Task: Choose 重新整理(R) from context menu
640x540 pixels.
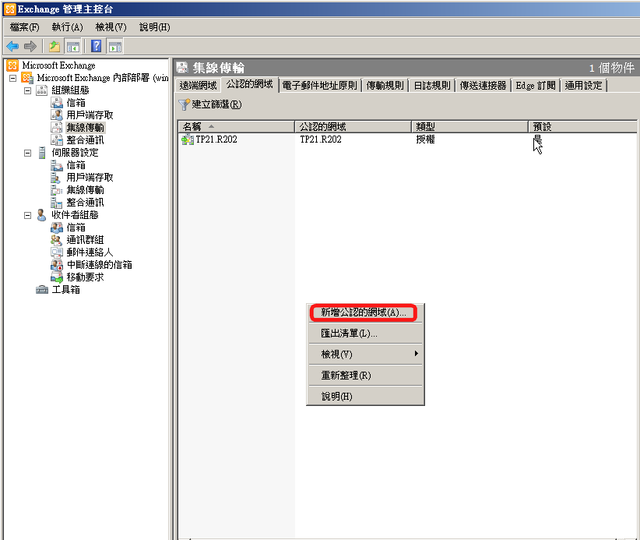Action: point(365,375)
